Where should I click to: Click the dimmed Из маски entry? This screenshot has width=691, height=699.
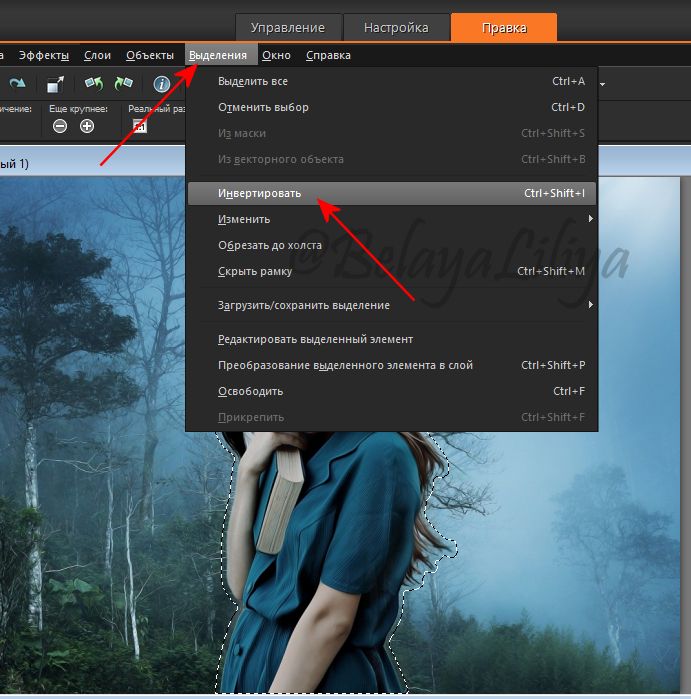(392, 133)
